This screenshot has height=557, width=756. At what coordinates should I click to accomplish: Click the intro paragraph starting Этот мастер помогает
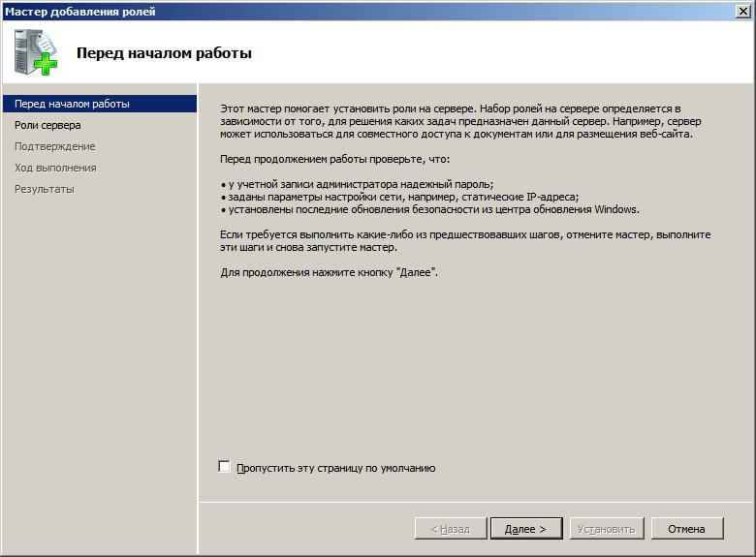[x=460, y=121]
